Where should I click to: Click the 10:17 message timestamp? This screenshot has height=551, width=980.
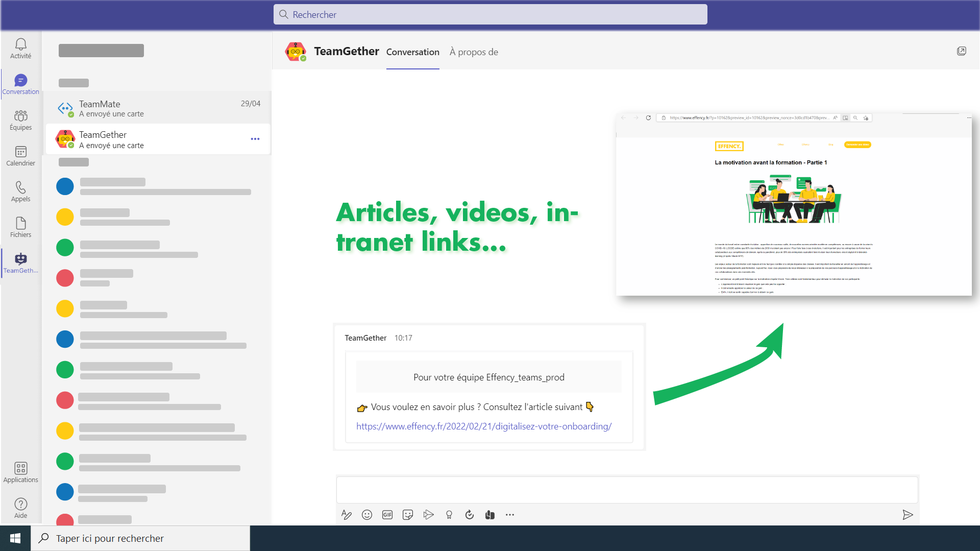pyautogui.click(x=403, y=338)
